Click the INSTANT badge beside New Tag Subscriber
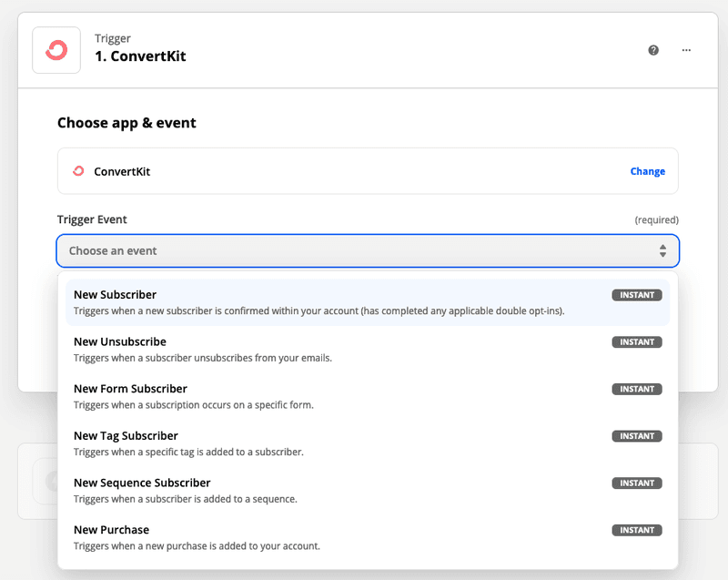 (636, 436)
